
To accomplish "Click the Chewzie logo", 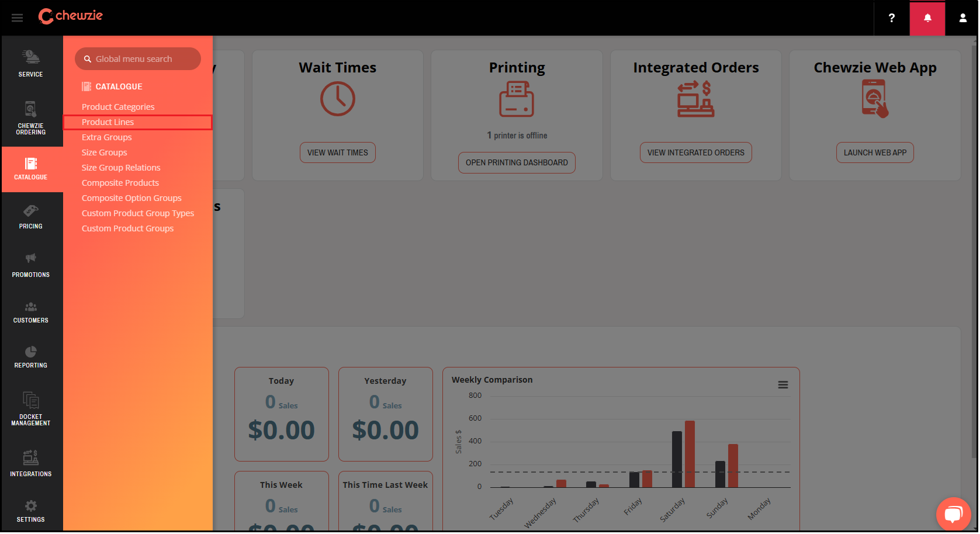I will [x=70, y=16].
